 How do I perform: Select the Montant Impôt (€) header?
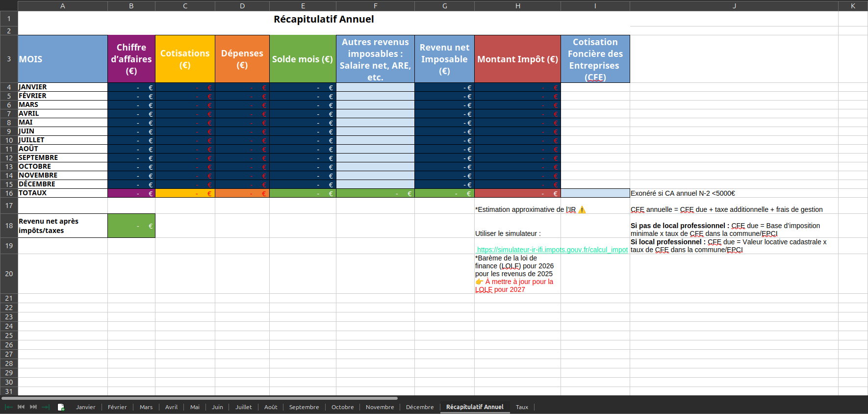tap(517, 59)
